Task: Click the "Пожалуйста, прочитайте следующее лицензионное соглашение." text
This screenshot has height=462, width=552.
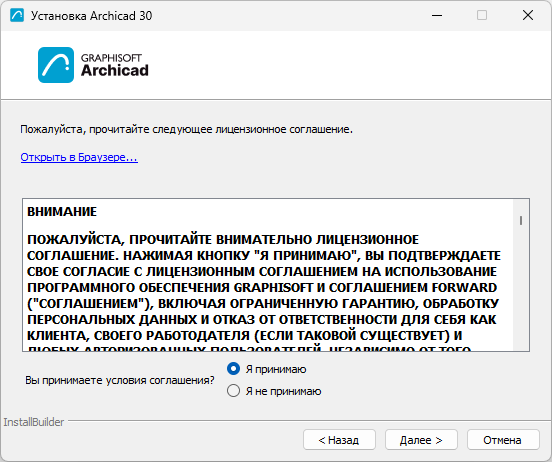Action: 186,129
